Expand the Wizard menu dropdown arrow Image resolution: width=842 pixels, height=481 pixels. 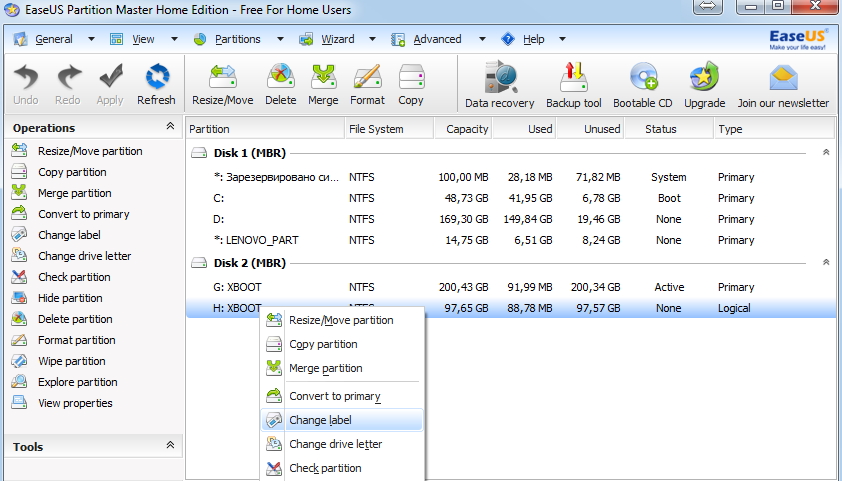point(372,39)
